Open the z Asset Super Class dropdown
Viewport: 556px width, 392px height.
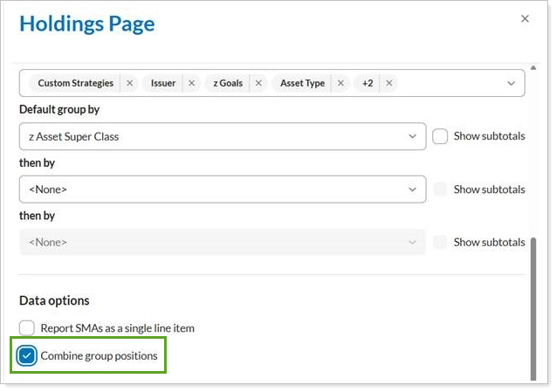click(222, 136)
